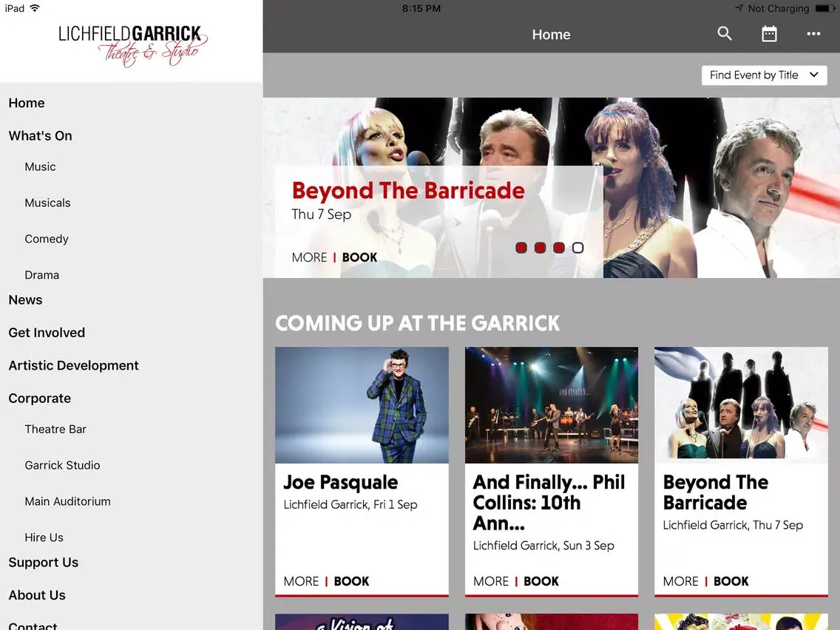Check the battery status icon
This screenshot has width=840, height=630.
point(824,8)
